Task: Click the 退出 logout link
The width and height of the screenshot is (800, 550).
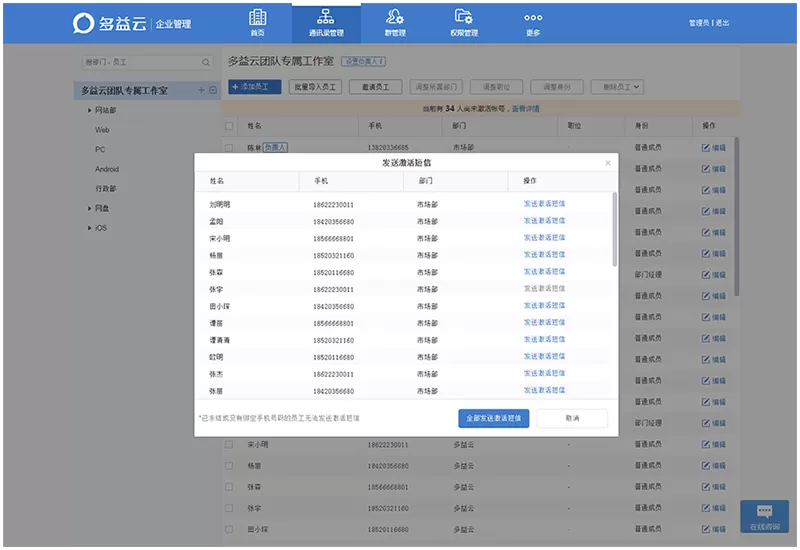Action: 722,23
